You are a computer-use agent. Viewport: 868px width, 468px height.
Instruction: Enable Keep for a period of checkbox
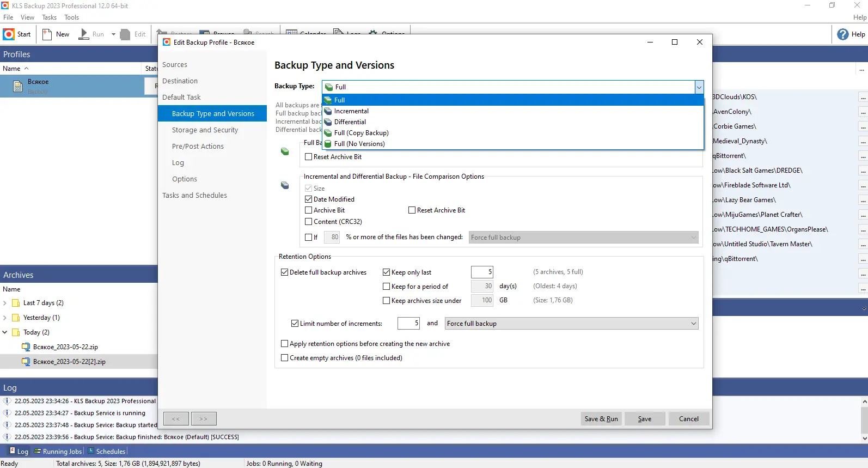(x=387, y=287)
